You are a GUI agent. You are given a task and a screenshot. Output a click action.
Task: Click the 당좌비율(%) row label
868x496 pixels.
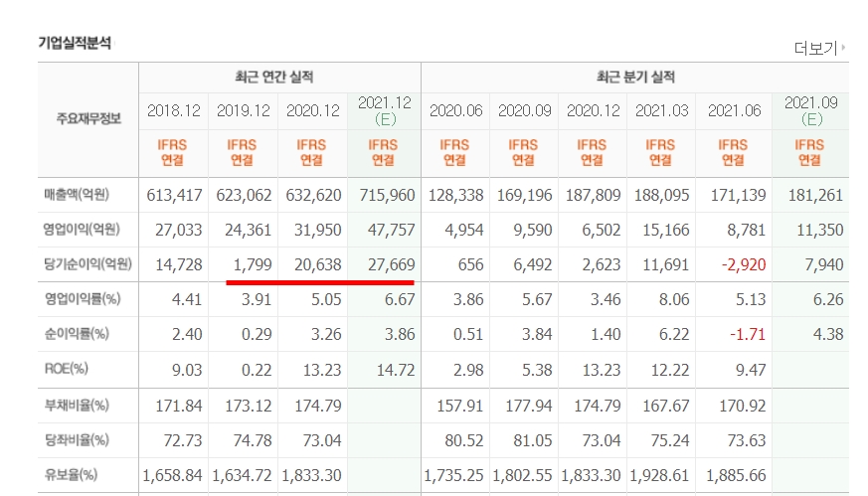(x=77, y=440)
